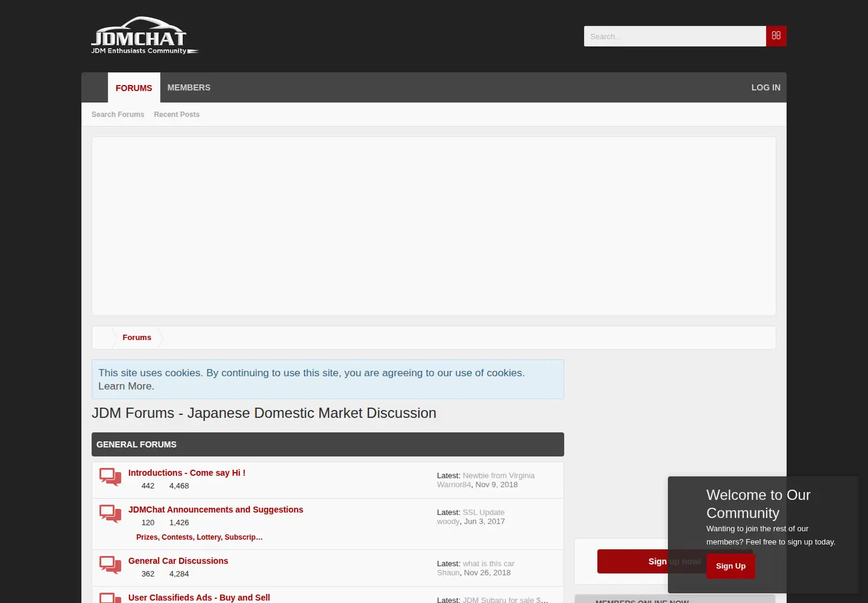Click the 4,468 messages count

[x=179, y=486]
